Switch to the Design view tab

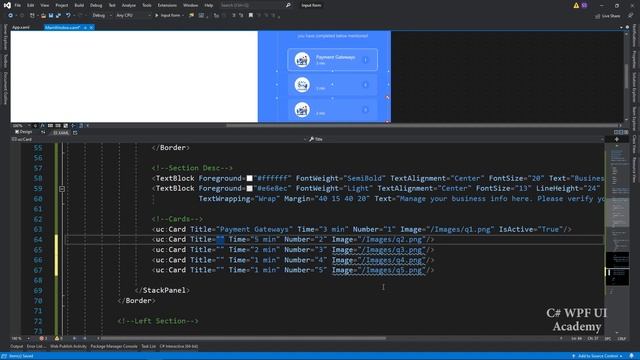(x=24, y=132)
